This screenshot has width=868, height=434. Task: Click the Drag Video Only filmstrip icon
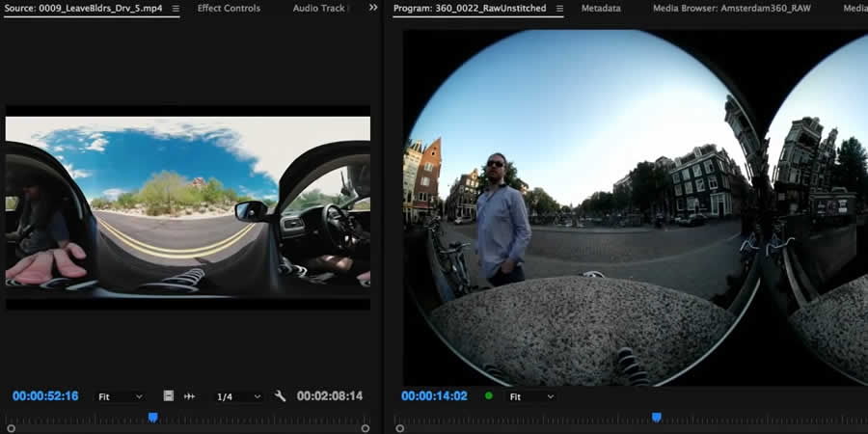[169, 396]
